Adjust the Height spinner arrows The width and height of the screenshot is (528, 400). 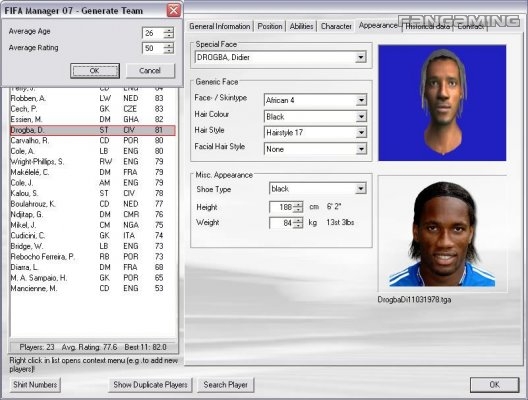pos(298,207)
